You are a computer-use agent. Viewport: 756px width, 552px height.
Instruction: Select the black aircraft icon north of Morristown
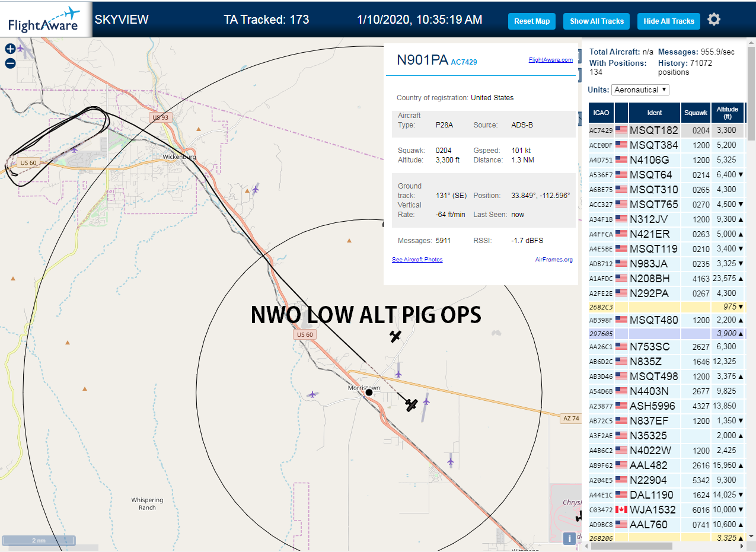[396, 336]
